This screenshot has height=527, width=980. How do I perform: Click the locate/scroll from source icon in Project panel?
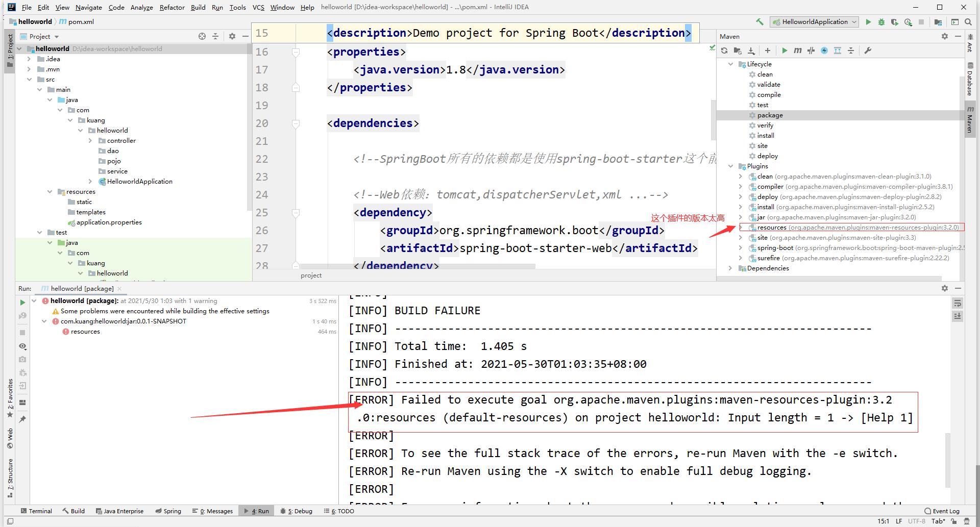(x=202, y=36)
